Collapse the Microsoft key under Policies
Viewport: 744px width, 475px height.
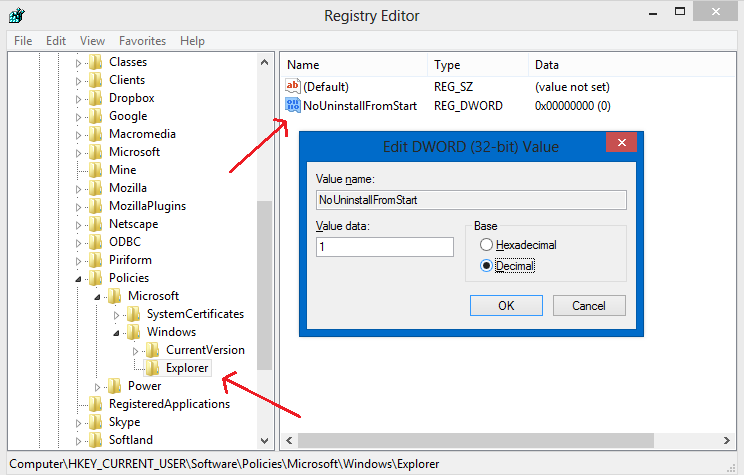[97, 297]
